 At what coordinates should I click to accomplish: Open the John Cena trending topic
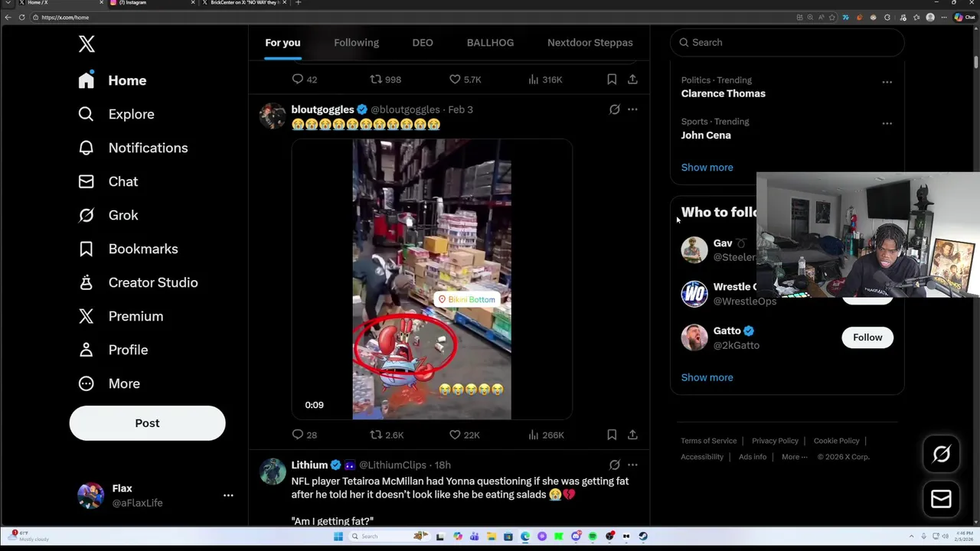(x=706, y=135)
